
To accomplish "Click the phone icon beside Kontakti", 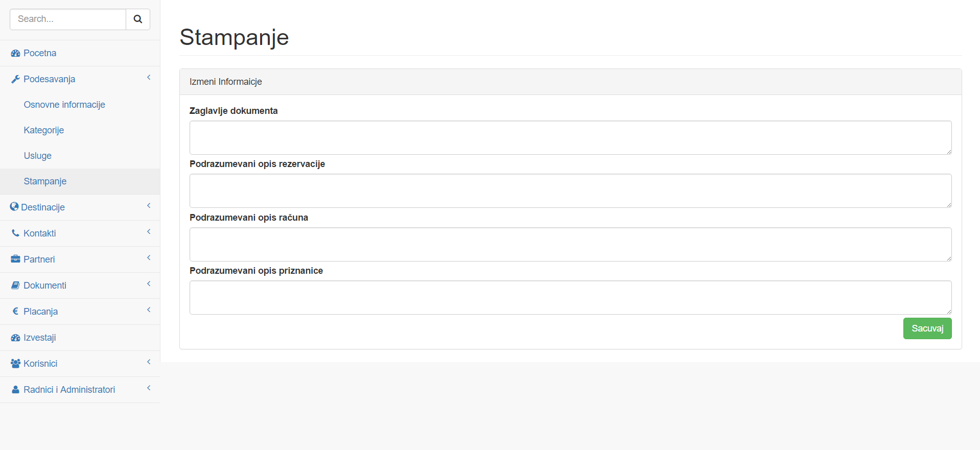I will tap(15, 233).
